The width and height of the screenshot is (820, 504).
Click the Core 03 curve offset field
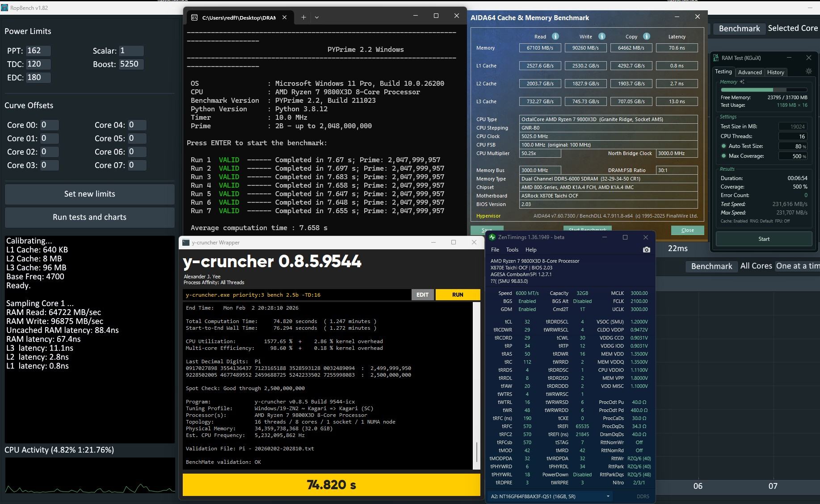click(49, 165)
